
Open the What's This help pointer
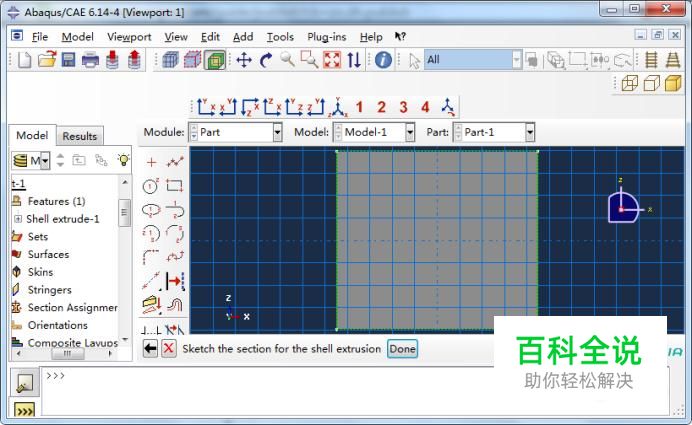click(400, 37)
